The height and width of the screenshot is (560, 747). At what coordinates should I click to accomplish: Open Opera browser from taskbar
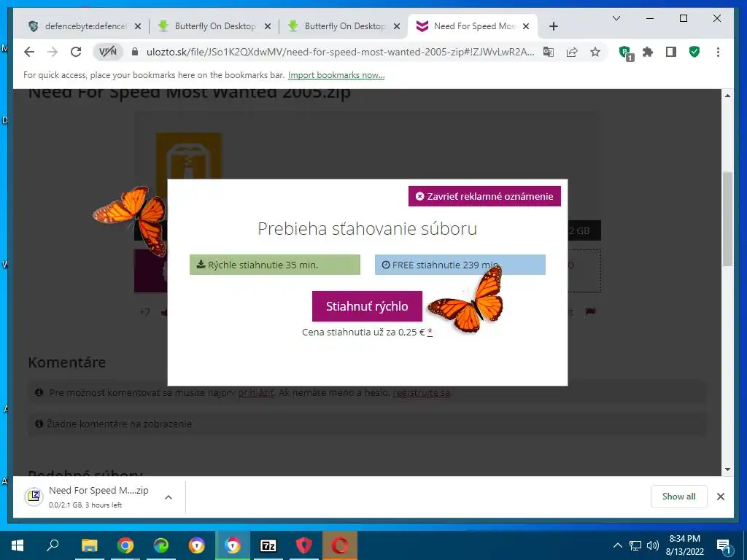[x=340, y=545]
